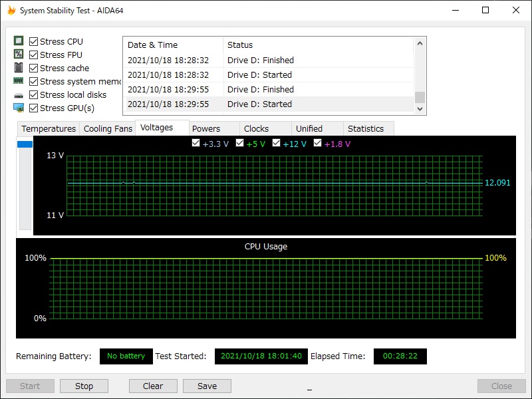Click the No battery indicator

coord(126,356)
